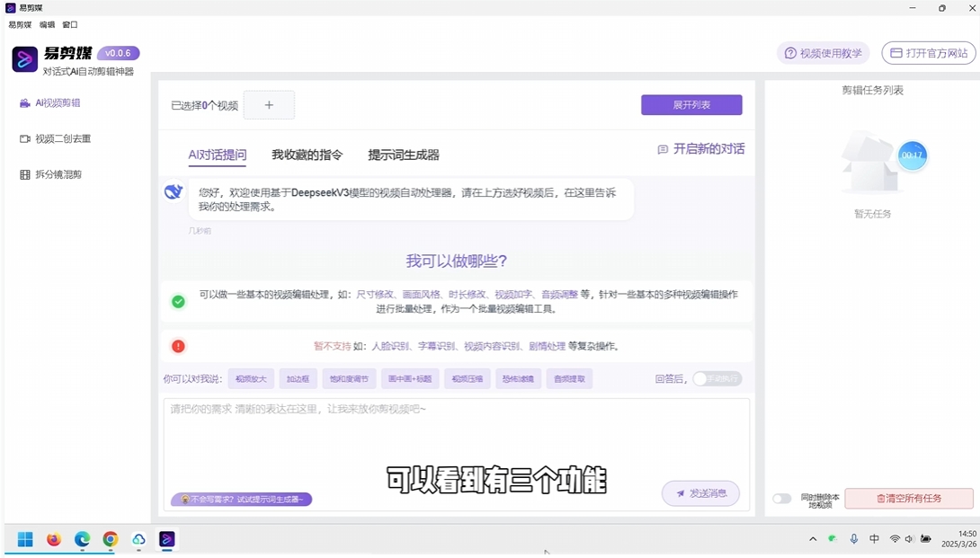980x558 pixels.
Task: Click the 易剪媒 taskbar icon
Action: 167,539
